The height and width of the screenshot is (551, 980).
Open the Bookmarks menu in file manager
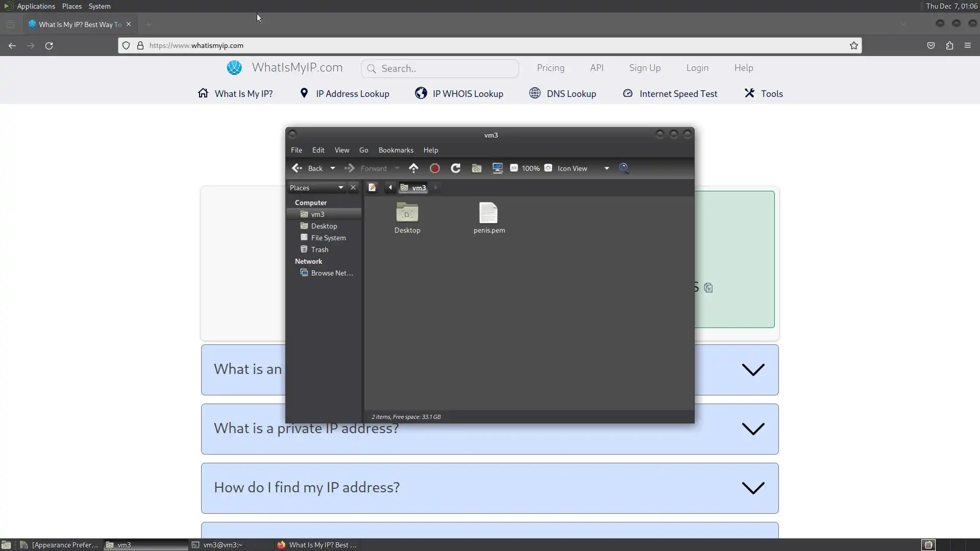tap(396, 150)
